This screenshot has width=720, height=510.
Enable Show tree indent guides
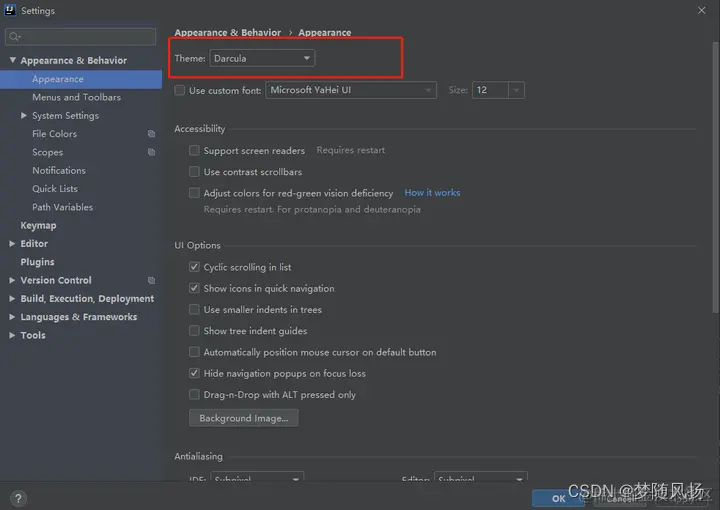coord(194,331)
